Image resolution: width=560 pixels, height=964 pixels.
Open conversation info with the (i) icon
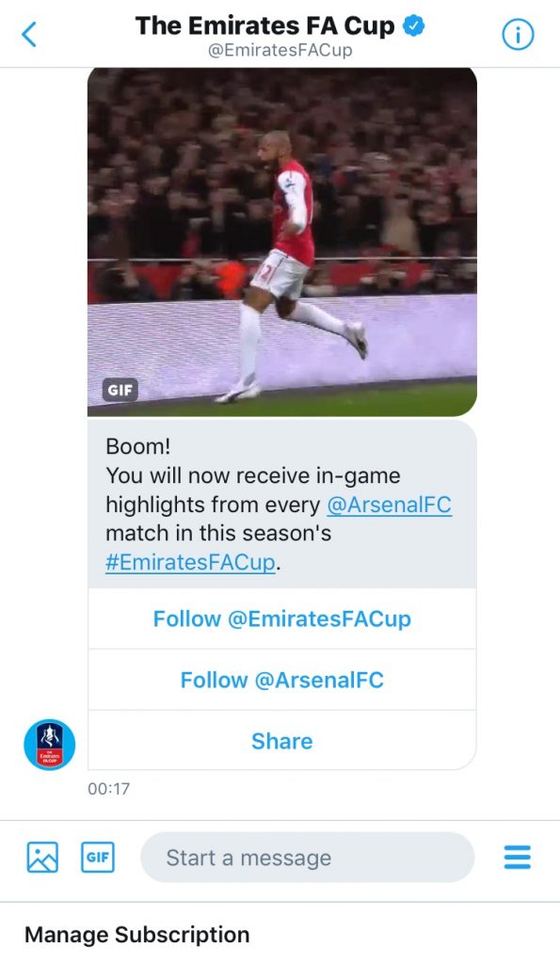point(517,31)
